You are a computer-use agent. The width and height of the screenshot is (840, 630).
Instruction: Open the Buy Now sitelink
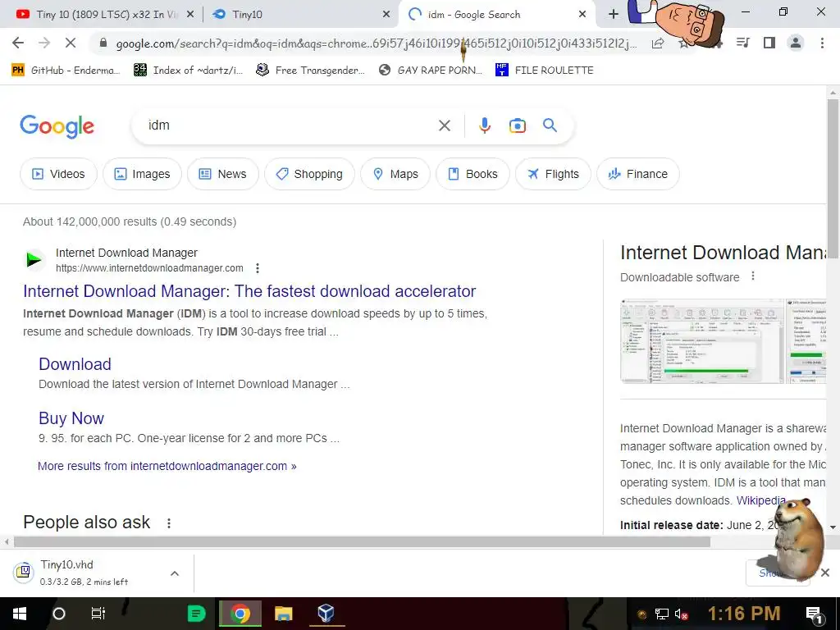click(x=71, y=418)
